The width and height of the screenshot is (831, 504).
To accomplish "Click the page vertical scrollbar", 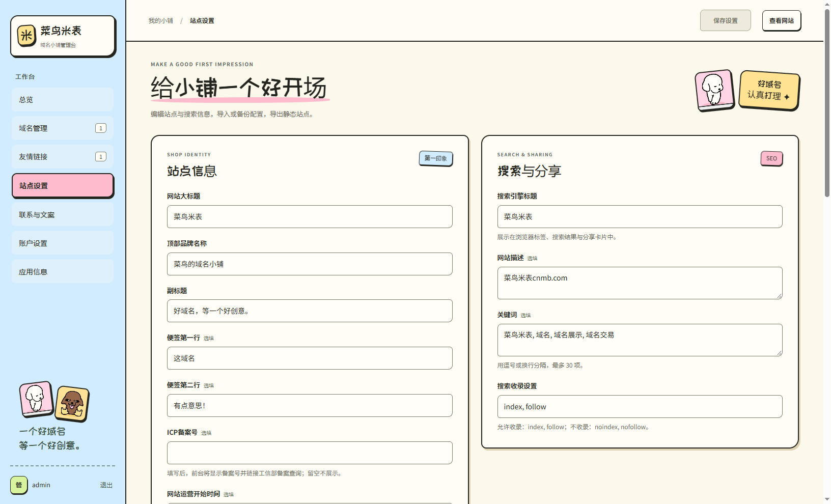I will (x=827, y=102).
